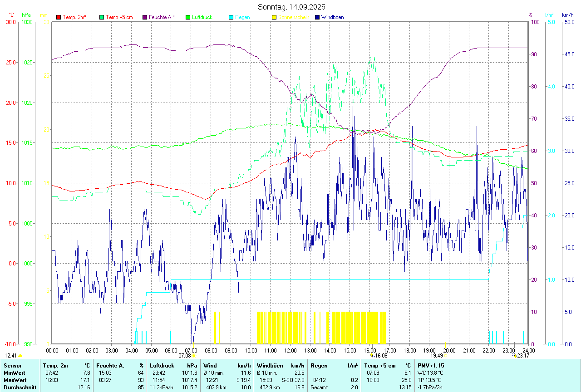Click the 16:08 marker below the axis

pyautogui.click(x=381, y=356)
